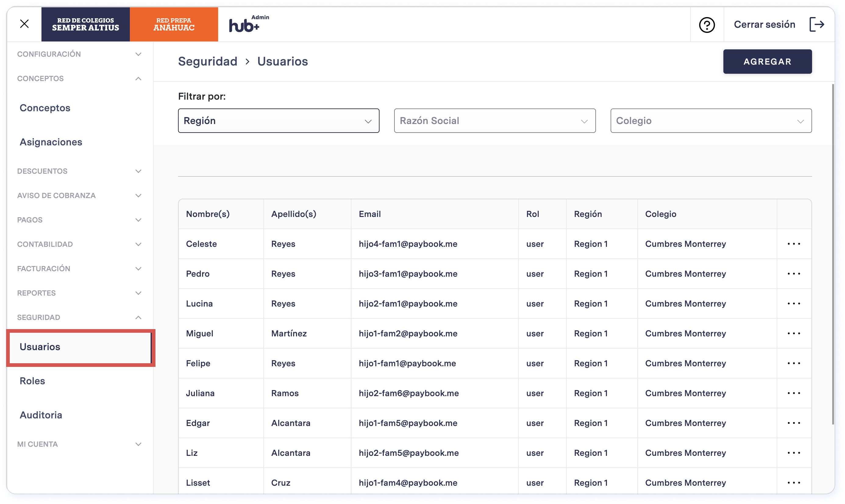Click Usuarios in the breadcrumb
845x504 pixels.
click(283, 62)
